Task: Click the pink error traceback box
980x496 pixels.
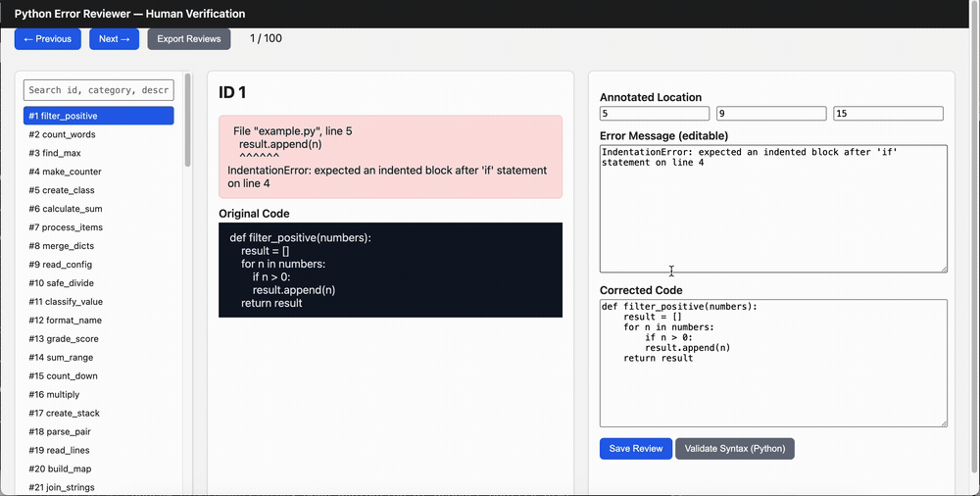Action: pos(390,157)
